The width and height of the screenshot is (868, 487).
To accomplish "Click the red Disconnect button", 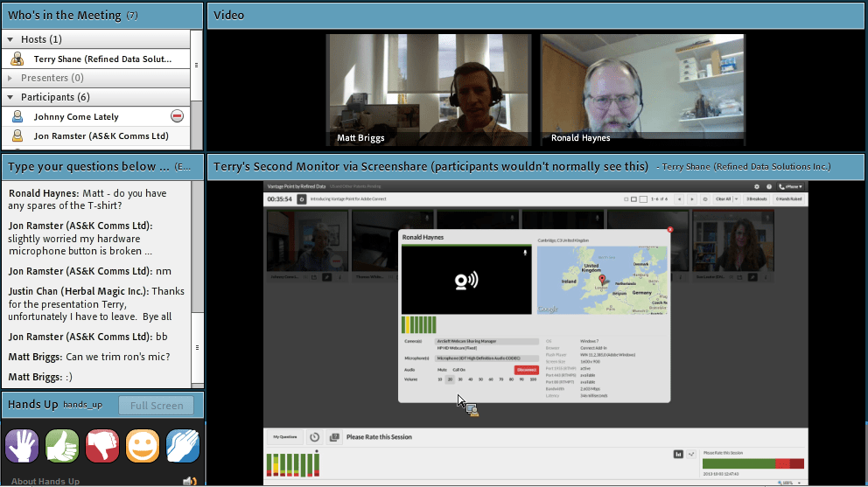I will pyautogui.click(x=527, y=370).
